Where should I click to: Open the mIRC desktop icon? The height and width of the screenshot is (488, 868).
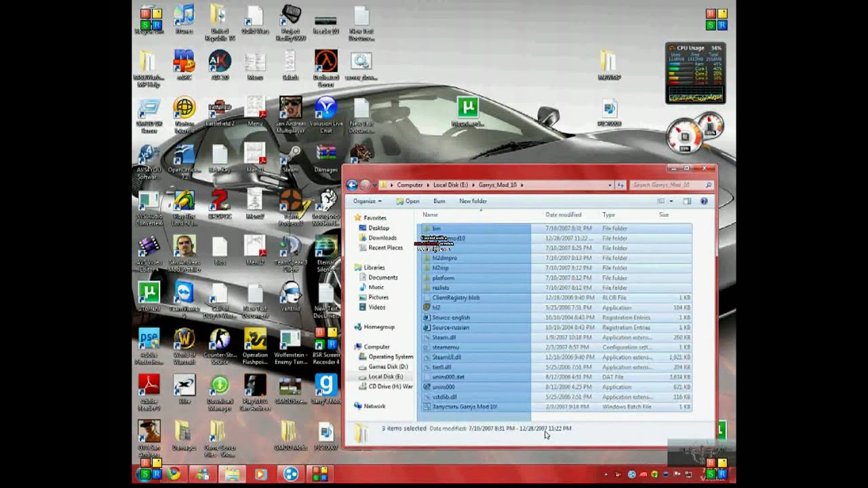tap(184, 65)
